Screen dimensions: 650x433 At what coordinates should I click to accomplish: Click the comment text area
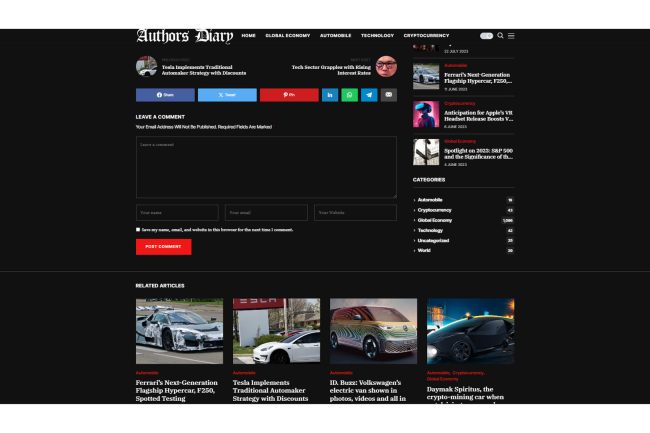pyautogui.click(x=266, y=167)
